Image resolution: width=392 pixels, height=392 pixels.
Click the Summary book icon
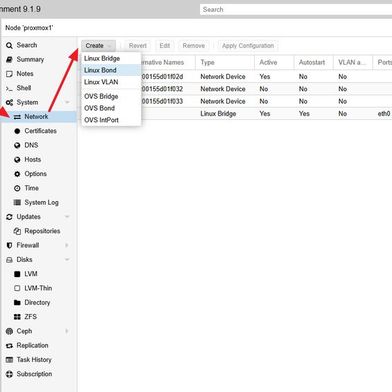(x=9, y=60)
